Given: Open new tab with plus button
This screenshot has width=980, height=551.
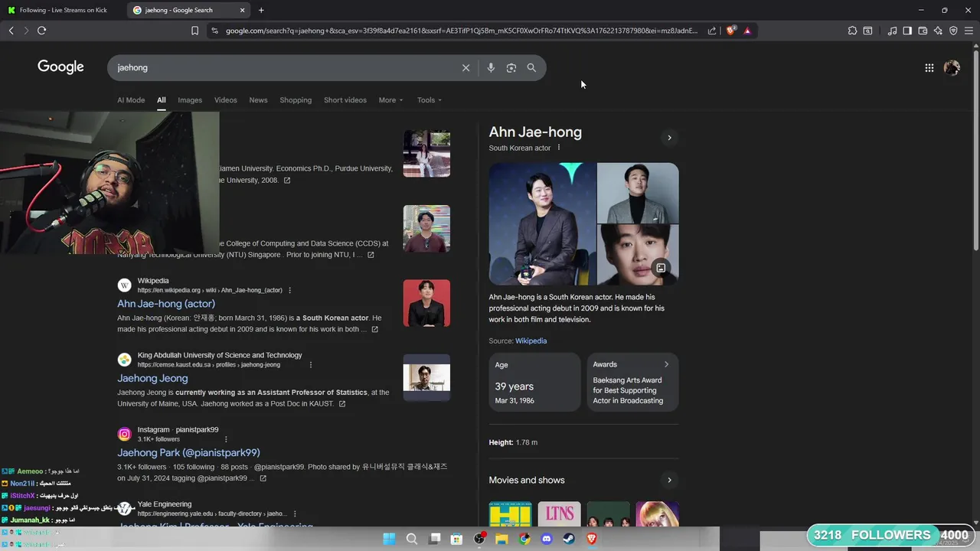Looking at the screenshot, I should (x=261, y=10).
